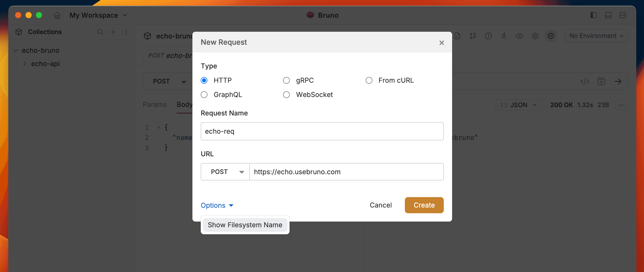Click the runner icon in collection toolbar
This screenshot has height=272, width=644.
pyautogui.click(x=504, y=36)
